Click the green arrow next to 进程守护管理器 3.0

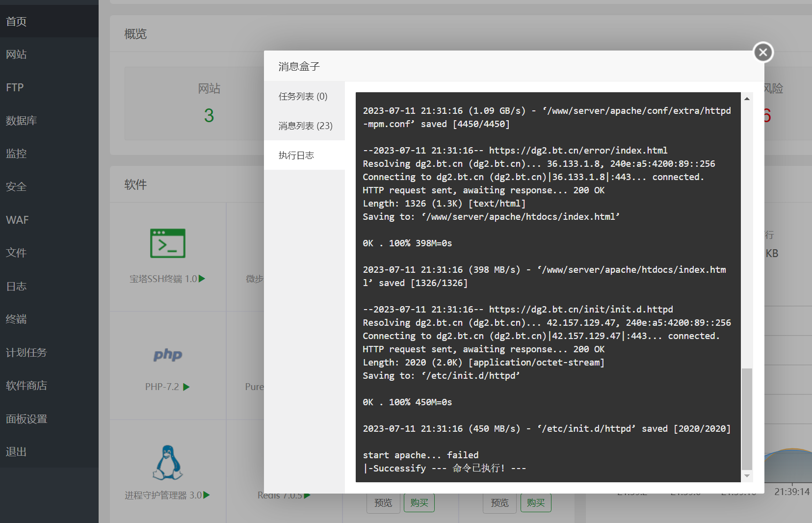[207, 495]
